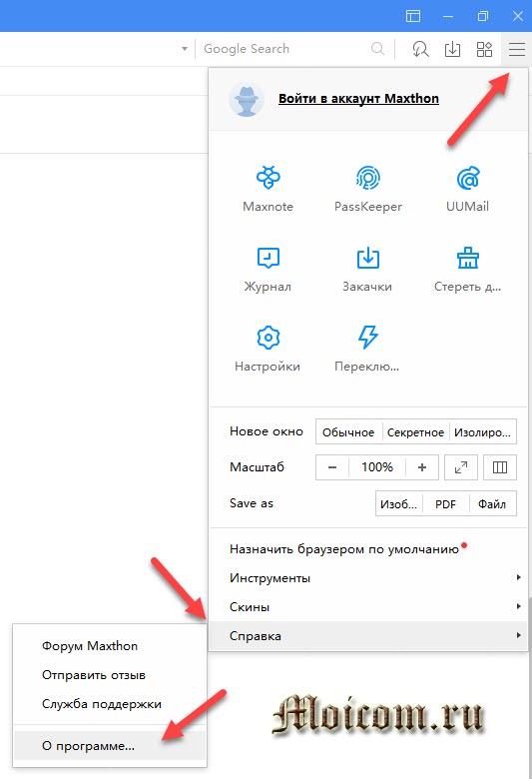The image size is (532, 779).
Task: Save page as Файл
Action: pyautogui.click(x=492, y=504)
